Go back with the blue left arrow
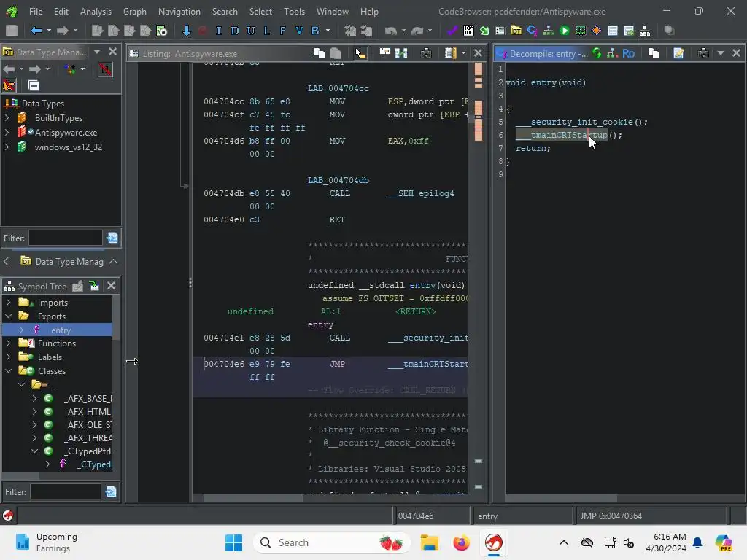Screen dimensions: 747x560 tap(36, 31)
